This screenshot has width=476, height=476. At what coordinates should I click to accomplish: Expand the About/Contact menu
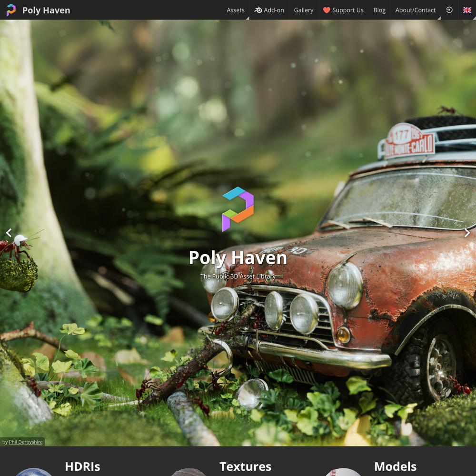(x=415, y=10)
